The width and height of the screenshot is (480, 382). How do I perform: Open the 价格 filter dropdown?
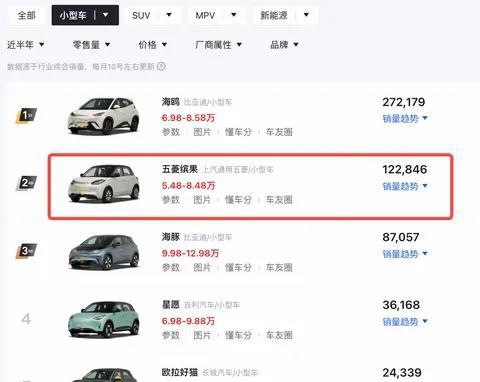(x=153, y=45)
